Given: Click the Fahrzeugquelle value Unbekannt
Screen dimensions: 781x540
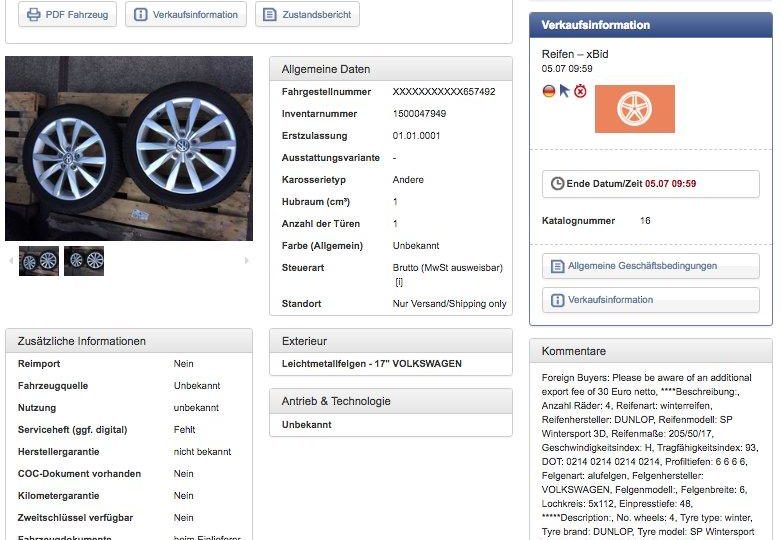Looking at the screenshot, I should (x=197, y=386).
